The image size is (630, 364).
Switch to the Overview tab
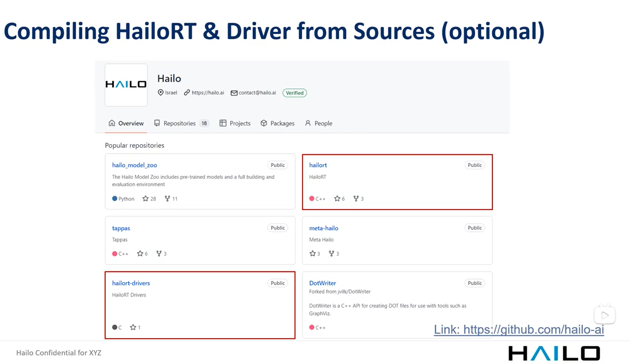126,123
